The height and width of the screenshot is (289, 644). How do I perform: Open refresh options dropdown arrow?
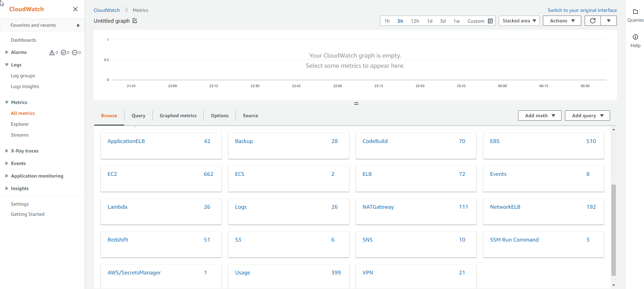point(609,21)
